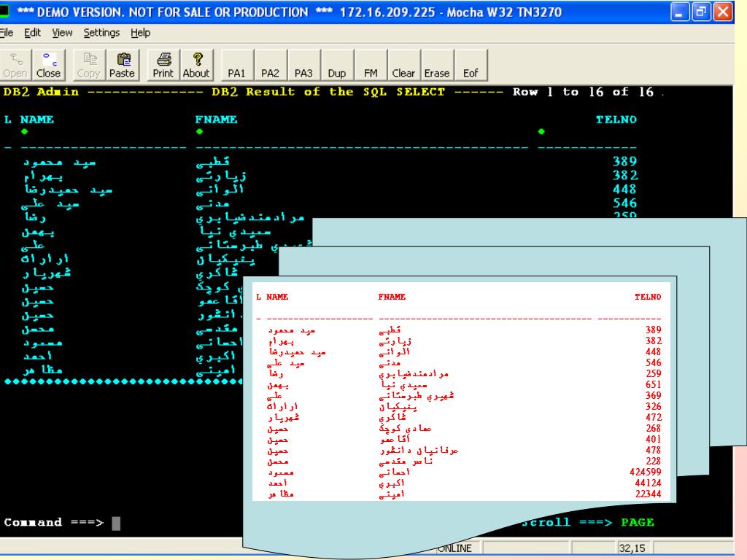
Task: Click the NAME column header in terminal
Action: click(36, 120)
